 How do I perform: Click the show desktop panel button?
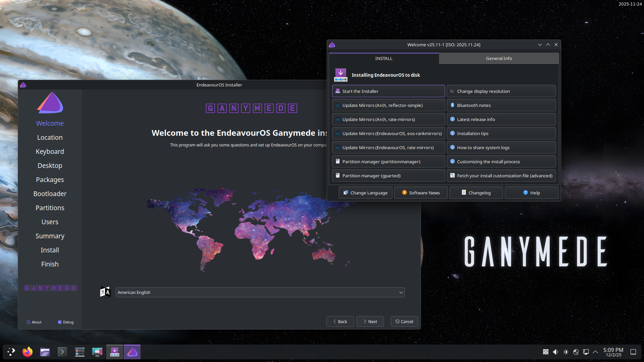click(633, 352)
